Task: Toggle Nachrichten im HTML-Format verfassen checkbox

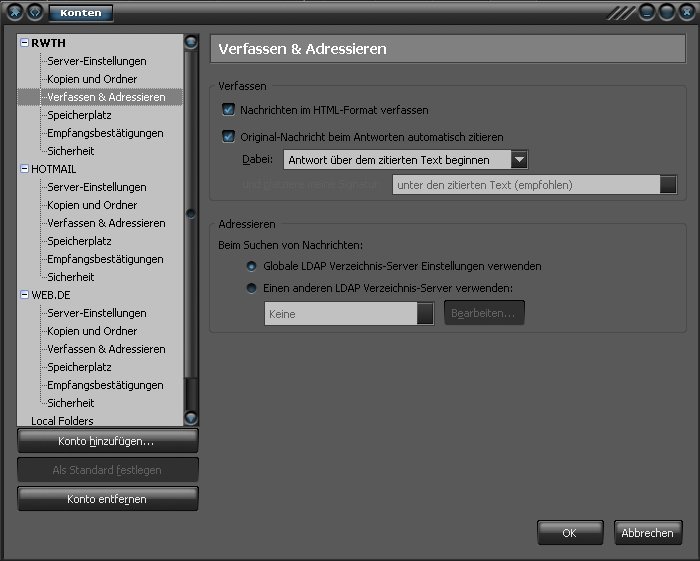Action: point(228,109)
